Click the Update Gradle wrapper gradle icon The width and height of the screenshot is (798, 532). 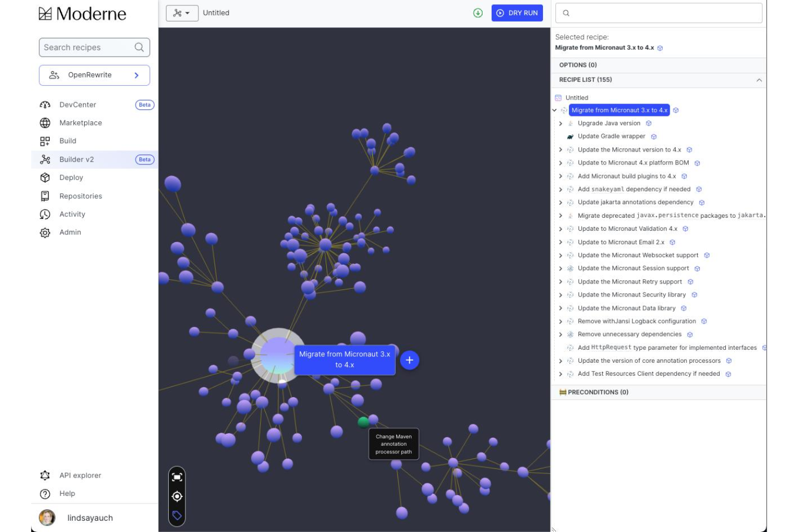(x=570, y=137)
